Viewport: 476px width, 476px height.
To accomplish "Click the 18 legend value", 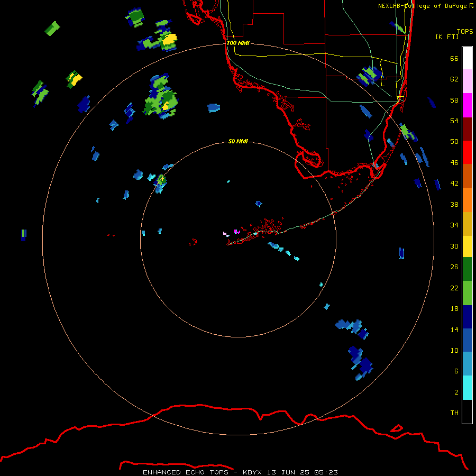I will pos(454,309).
